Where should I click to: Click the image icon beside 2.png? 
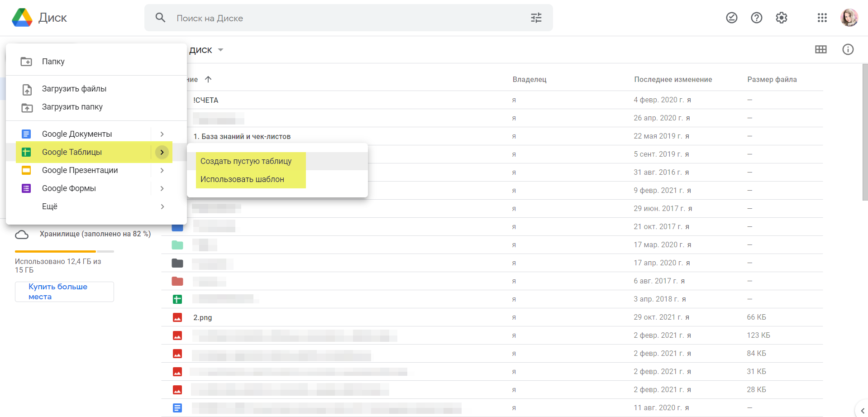pos(177,317)
